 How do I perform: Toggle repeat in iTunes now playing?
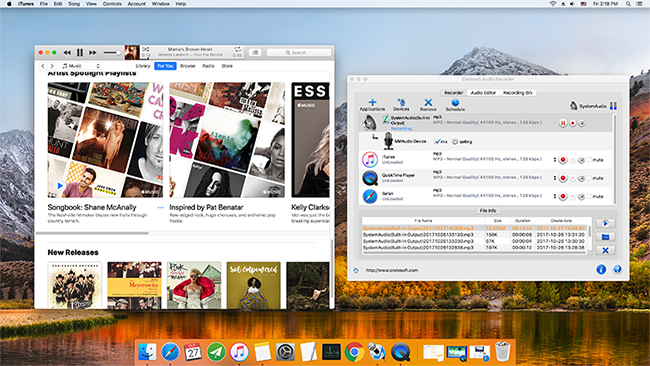pos(238,49)
